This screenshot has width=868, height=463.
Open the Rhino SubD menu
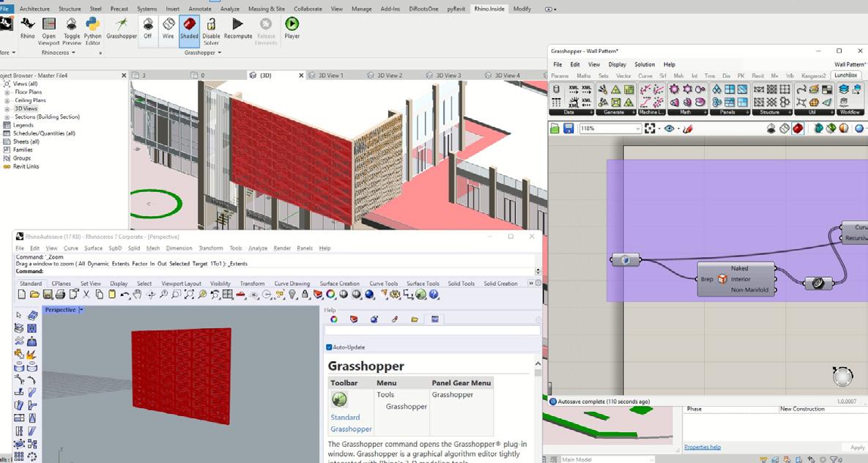(x=114, y=248)
